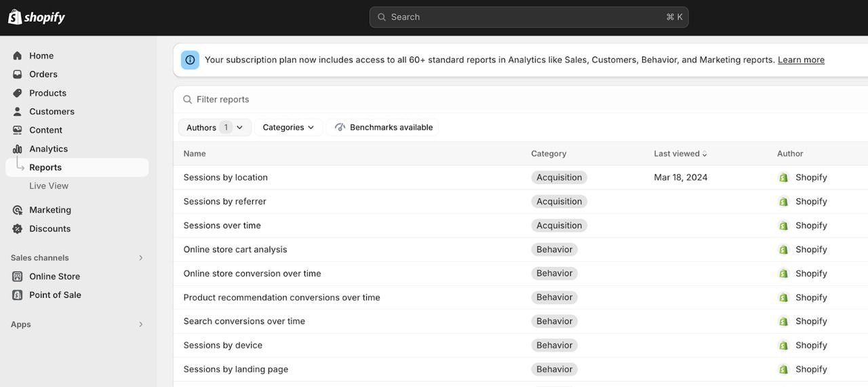Click the Online Store icon

coord(18,276)
